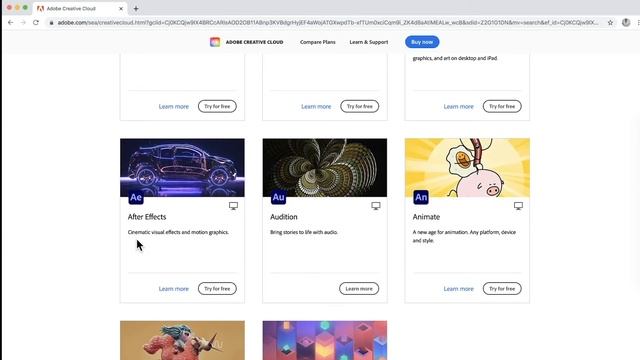The width and height of the screenshot is (640, 360).
Task: Click the Animate An app icon
Action: tap(421, 198)
